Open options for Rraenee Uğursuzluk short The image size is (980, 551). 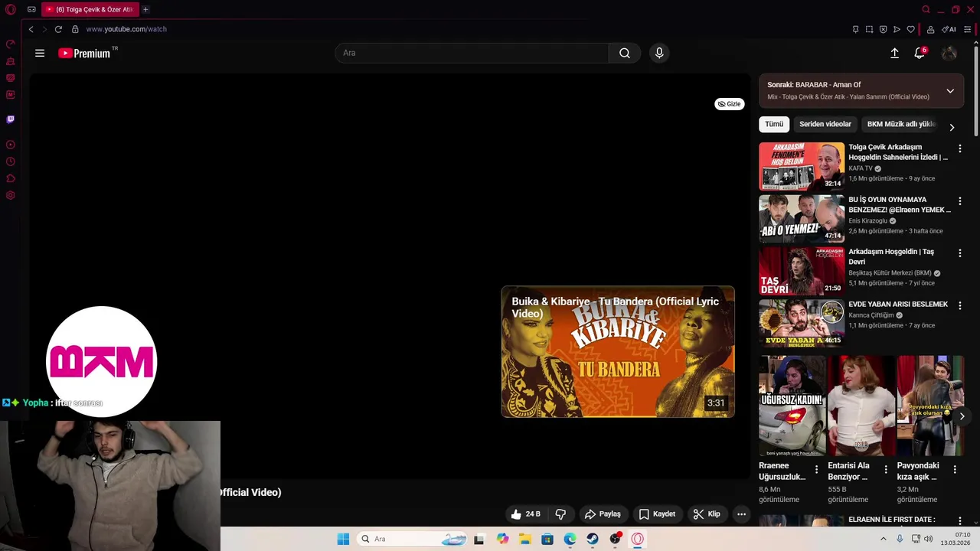pyautogui.click(x=816, y=469)
